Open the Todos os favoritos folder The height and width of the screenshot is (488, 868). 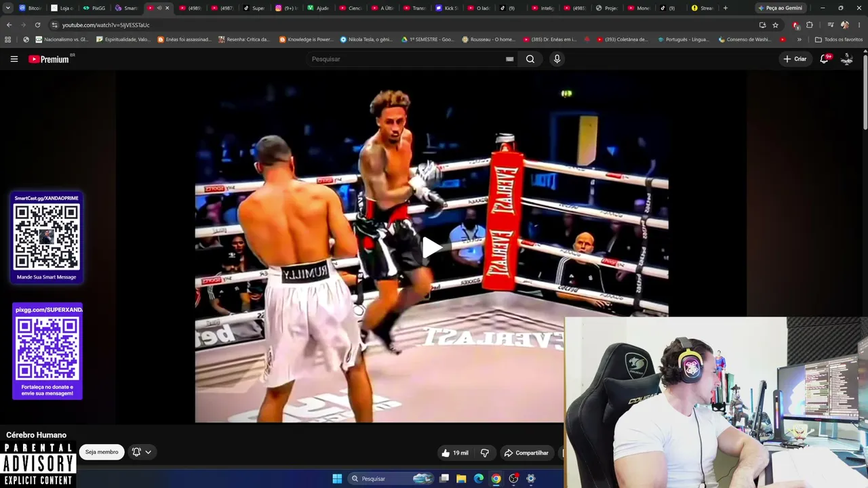(839, 39)
